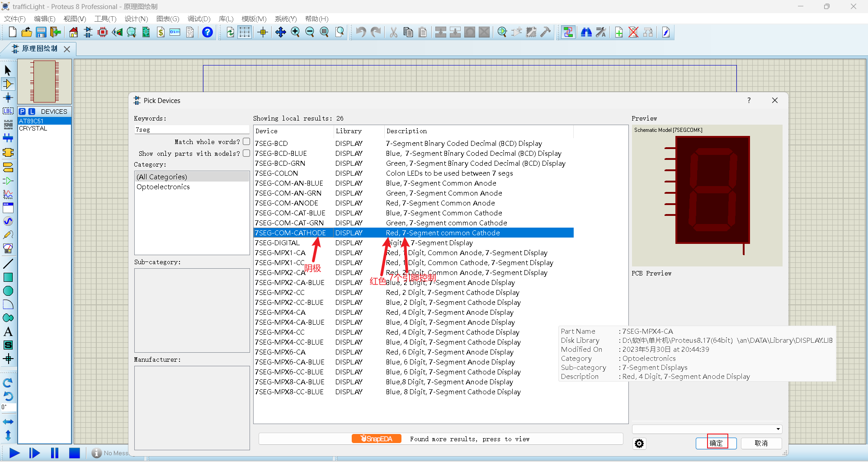Click the dialog help question mark
The width and height of the screenshot is (868, 462).
pos(749,100)
